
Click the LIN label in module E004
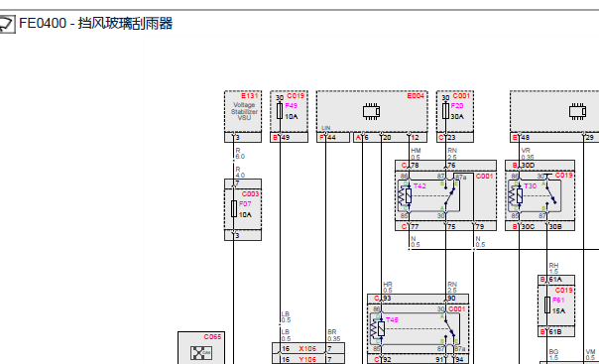pyautogui.click(x=326, y=128)
